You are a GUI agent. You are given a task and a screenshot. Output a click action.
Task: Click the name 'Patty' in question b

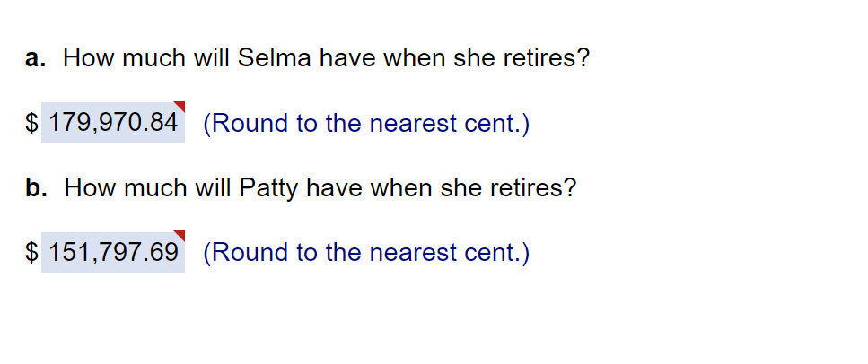(269, 188)
